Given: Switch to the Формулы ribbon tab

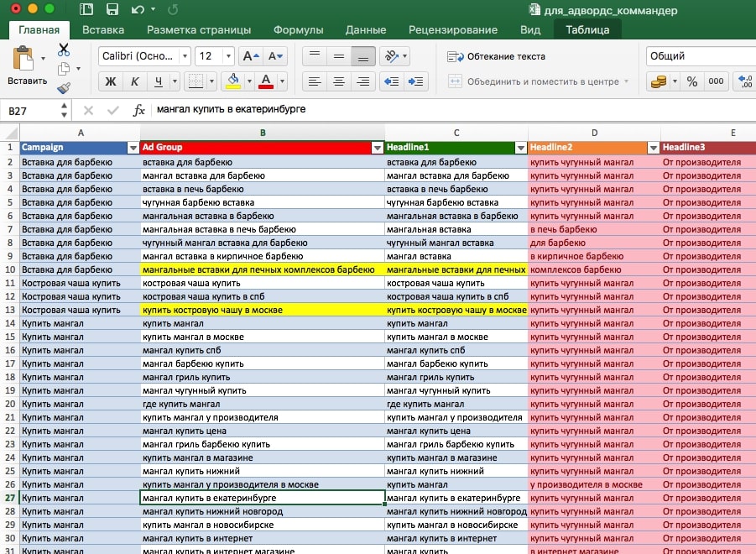Looking at the screenshot, I should coord(300,29).
